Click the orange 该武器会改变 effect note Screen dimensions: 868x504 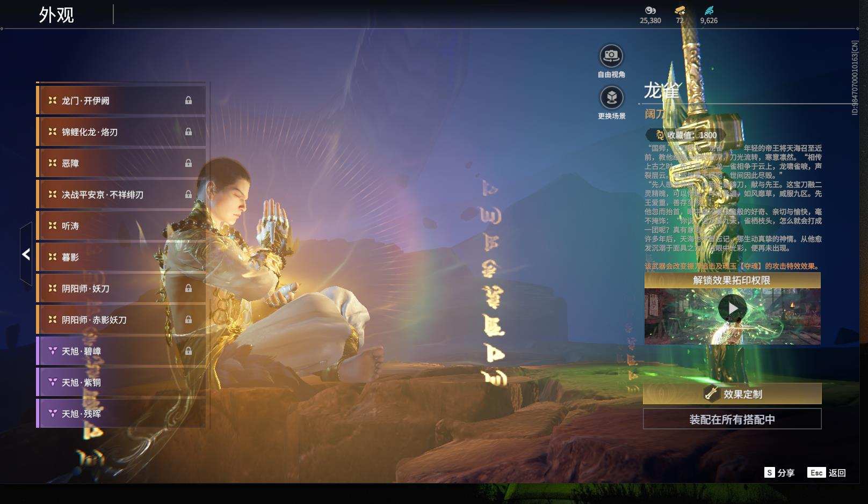click(733, 266)
